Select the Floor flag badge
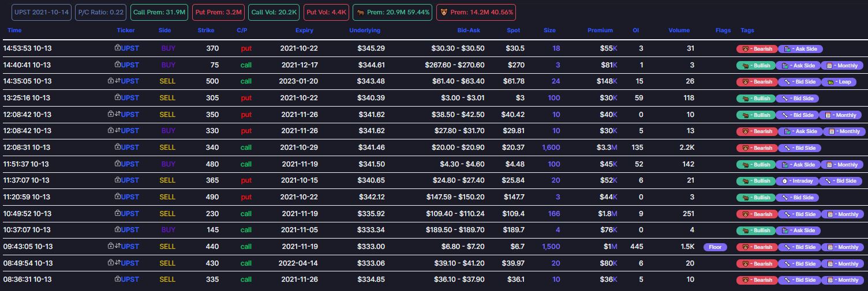Viewport: 868px width, 291px height. pyautogui.click(x=715, y=247)
